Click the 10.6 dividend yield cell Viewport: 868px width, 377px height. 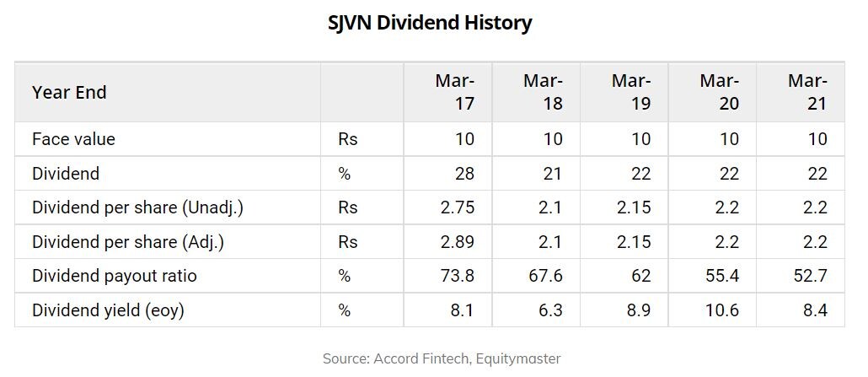click(x=721, y=310)
